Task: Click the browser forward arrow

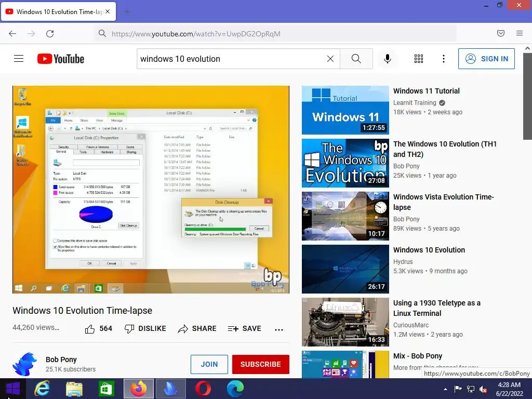Action: pos(31,34)
